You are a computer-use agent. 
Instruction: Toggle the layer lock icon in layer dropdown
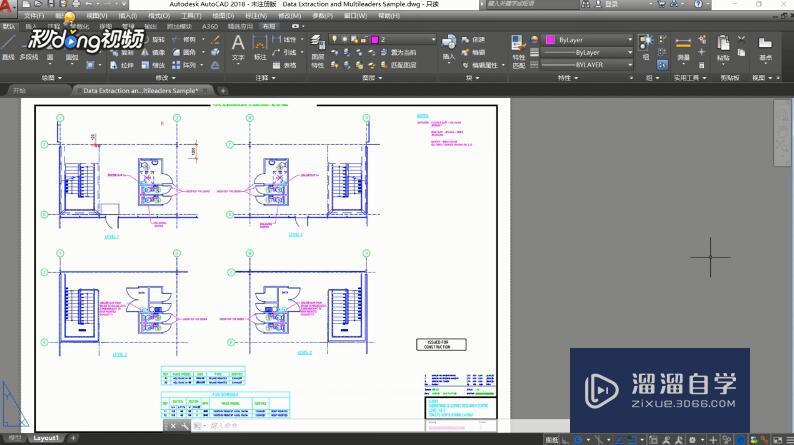[x=364, y=39]
